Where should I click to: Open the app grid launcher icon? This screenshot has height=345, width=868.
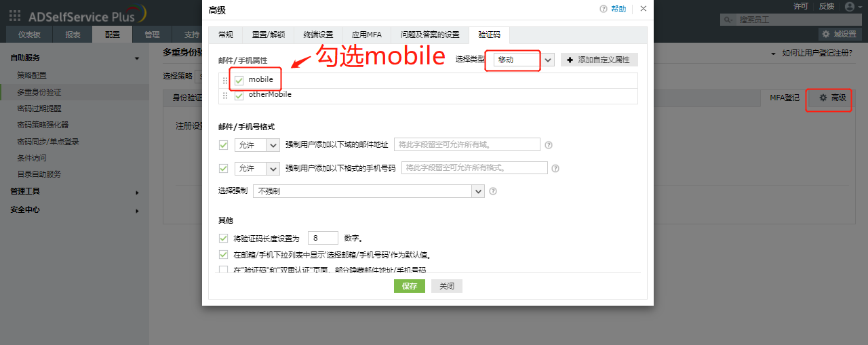[x=14, y=15]
